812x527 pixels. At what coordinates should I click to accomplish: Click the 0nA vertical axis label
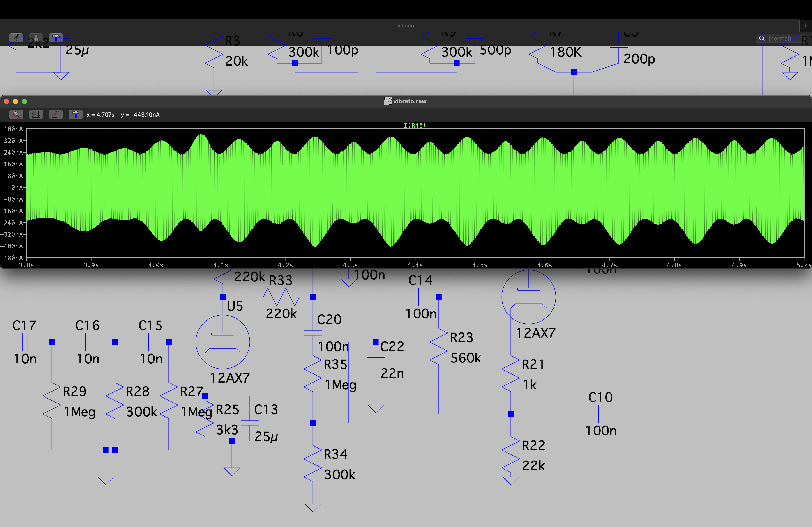coord(17,188)
